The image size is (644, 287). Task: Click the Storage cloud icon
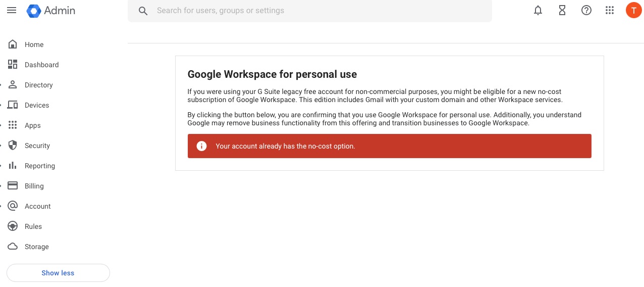tap(13, 246)
